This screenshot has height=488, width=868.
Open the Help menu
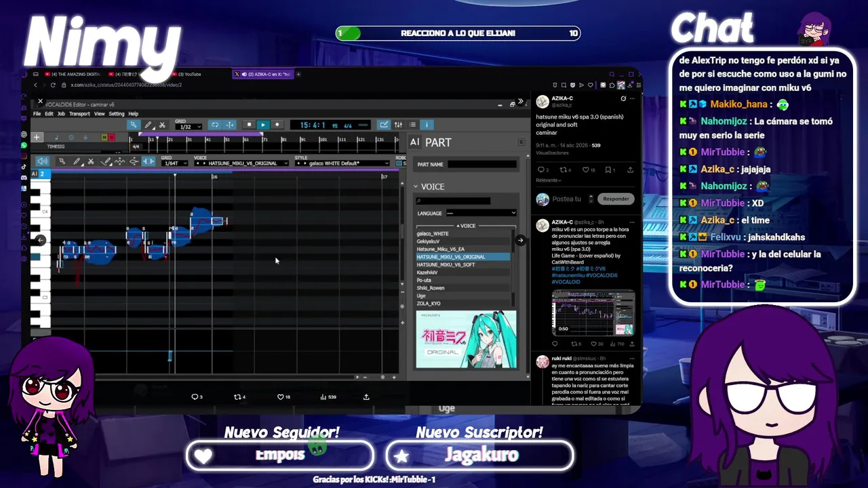point(134,114)
